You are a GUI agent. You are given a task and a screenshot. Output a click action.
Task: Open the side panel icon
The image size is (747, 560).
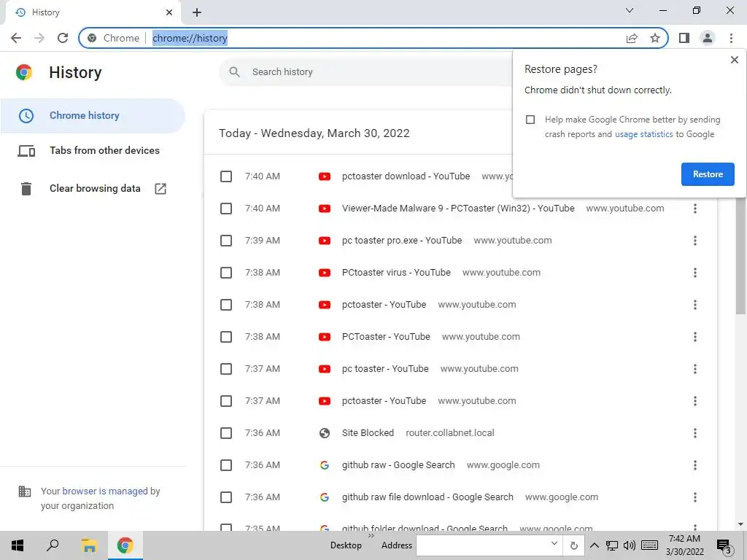point(684,38)
